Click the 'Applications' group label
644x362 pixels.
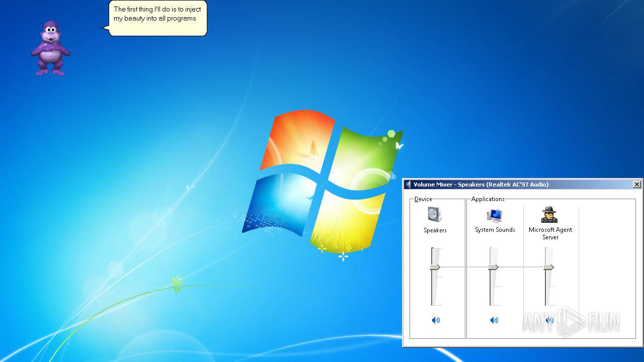tap(488, 199)
